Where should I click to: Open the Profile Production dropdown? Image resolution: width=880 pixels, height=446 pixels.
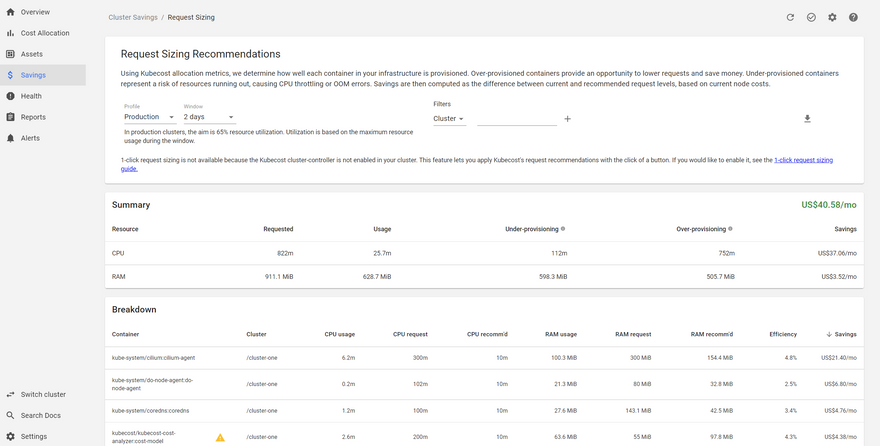coord(149,117)
